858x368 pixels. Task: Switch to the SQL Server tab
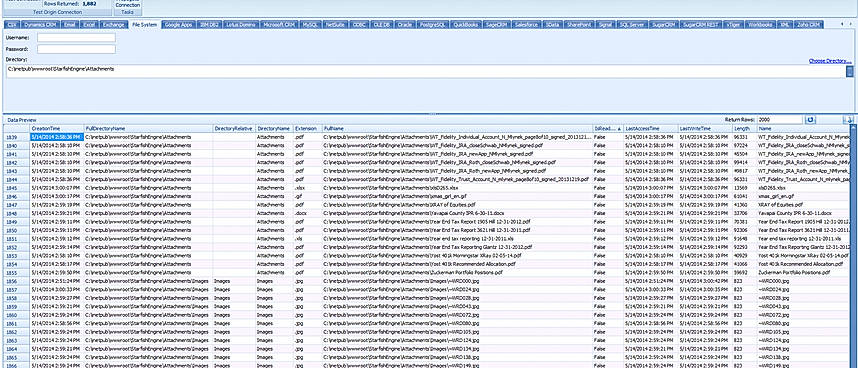pos(634,25)
